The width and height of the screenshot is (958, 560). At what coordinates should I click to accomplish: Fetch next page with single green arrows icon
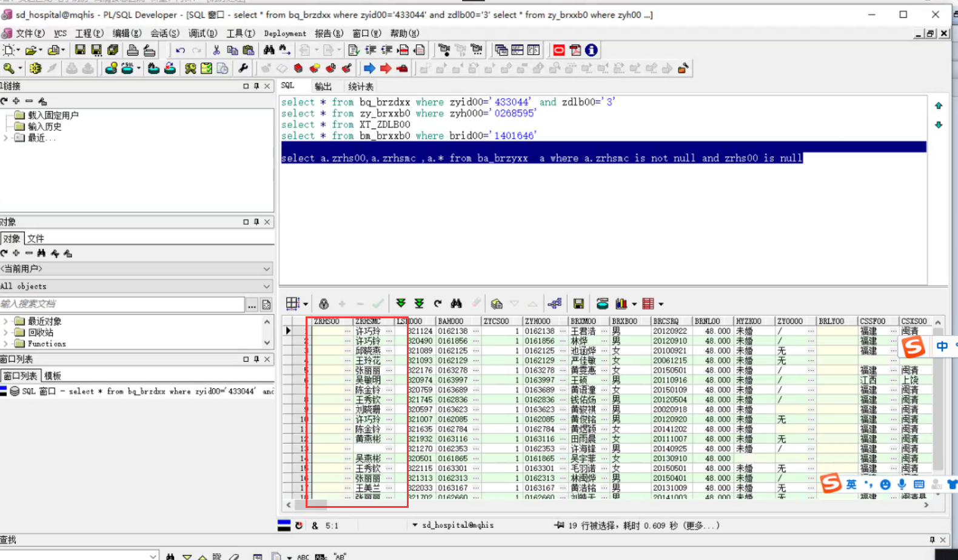(x=401, y=304)
